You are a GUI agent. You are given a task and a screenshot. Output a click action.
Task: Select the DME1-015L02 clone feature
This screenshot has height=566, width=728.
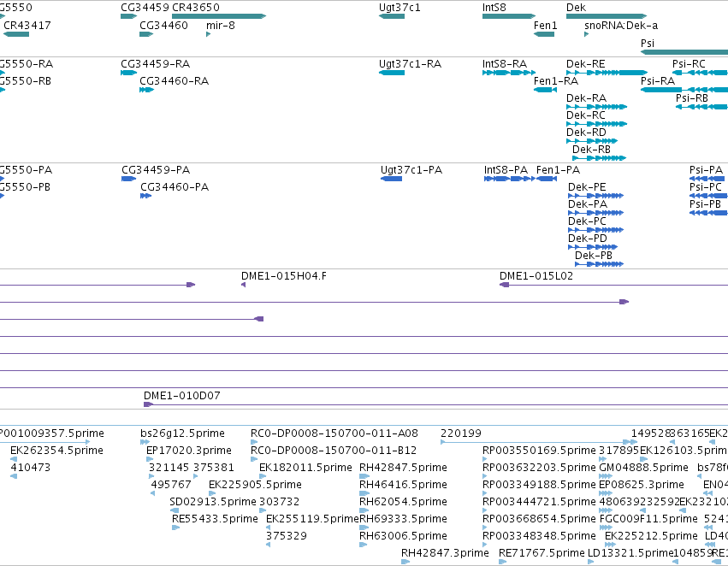pyautogui.click(x=613, y=285)
